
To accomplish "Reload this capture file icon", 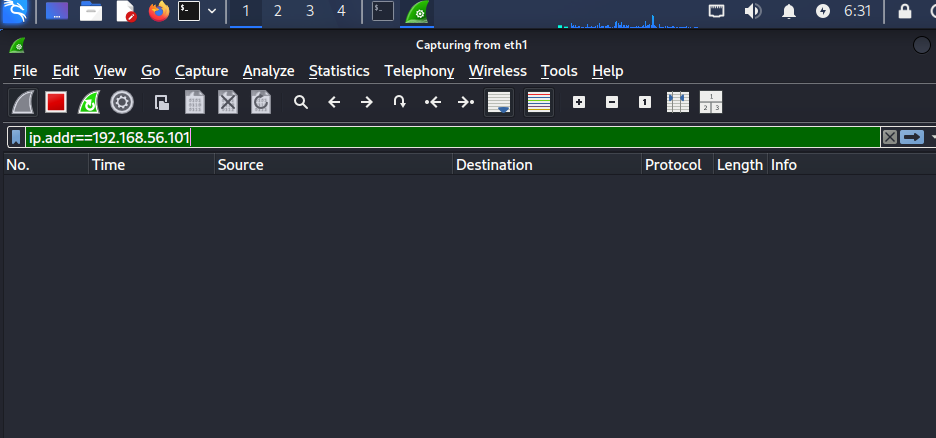I will (x=260, y=103).
